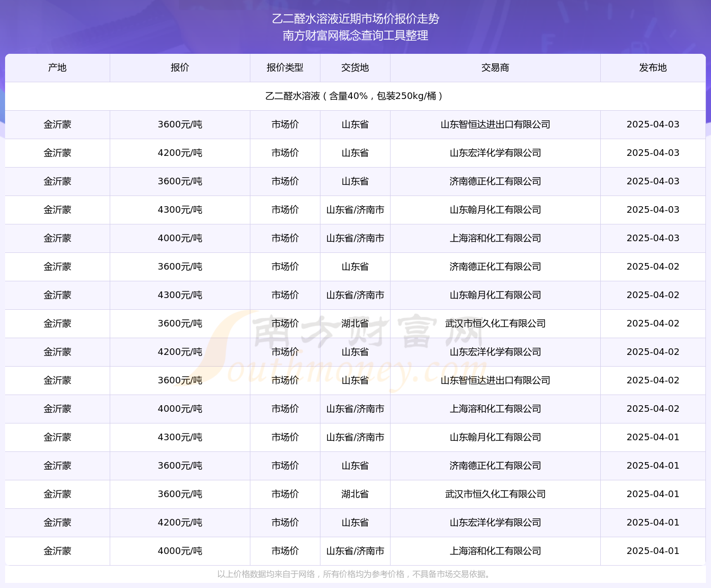Click the 4200元/吨 price for 山东宏洋化学 on 2025-04-03
Image resolution: width=711 pixels, height=588 pixels.
tap(180, 153)
